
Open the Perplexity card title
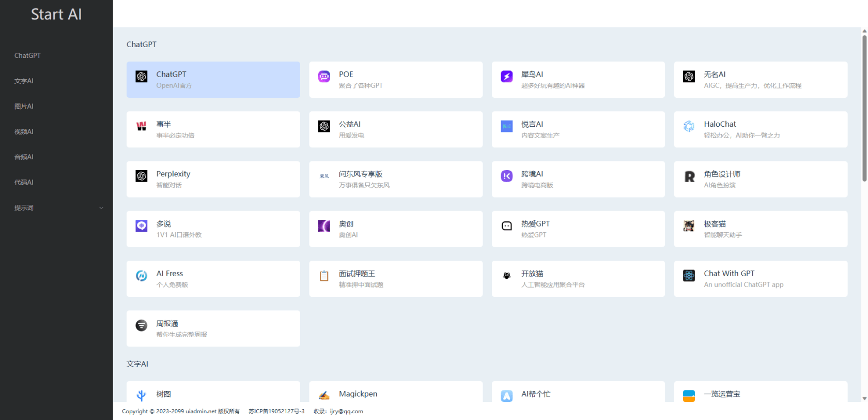pos(173,174)
